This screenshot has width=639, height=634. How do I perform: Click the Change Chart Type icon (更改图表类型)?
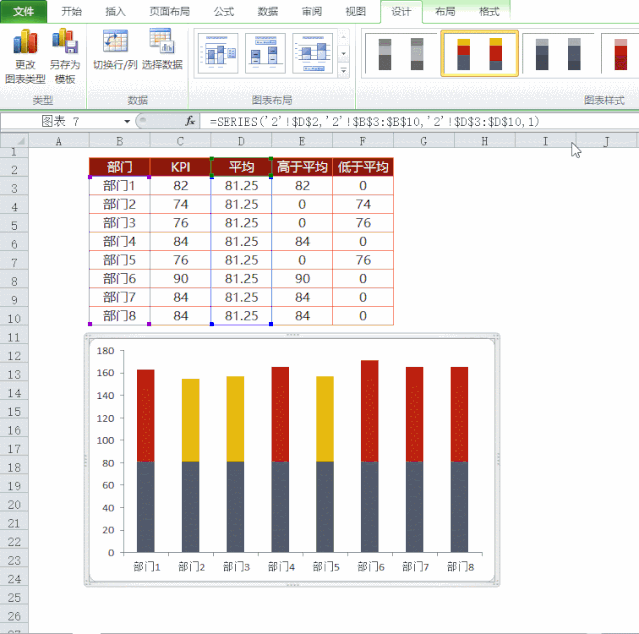pyautogui.click(x=25, y=56)
